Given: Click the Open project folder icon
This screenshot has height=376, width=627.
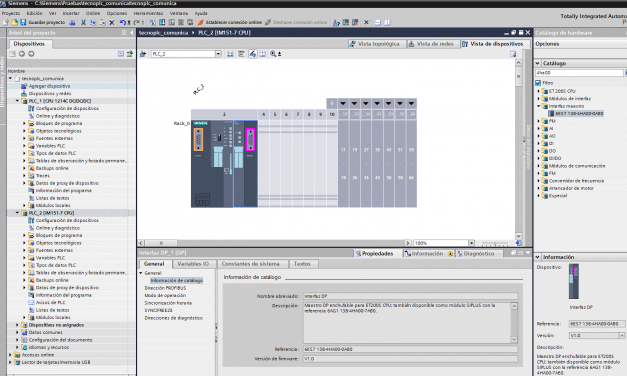Looking at the screenshot, I should (x=14, y=22).
